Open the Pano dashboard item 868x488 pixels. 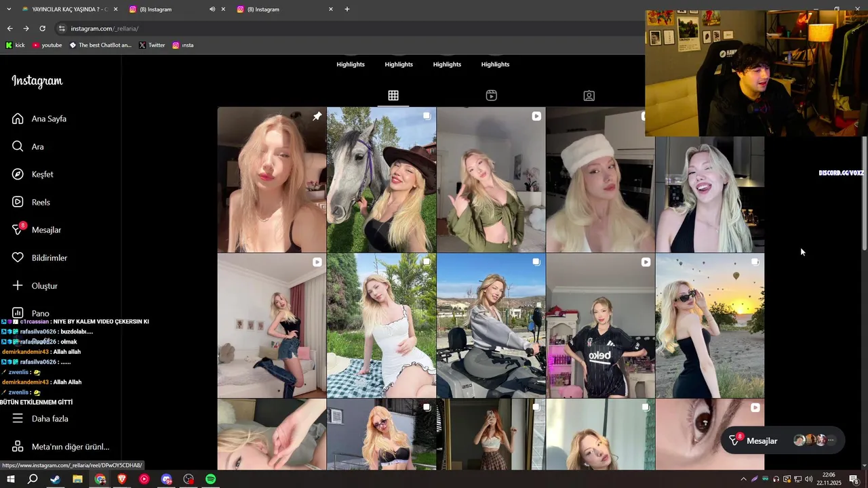[31, 313]
